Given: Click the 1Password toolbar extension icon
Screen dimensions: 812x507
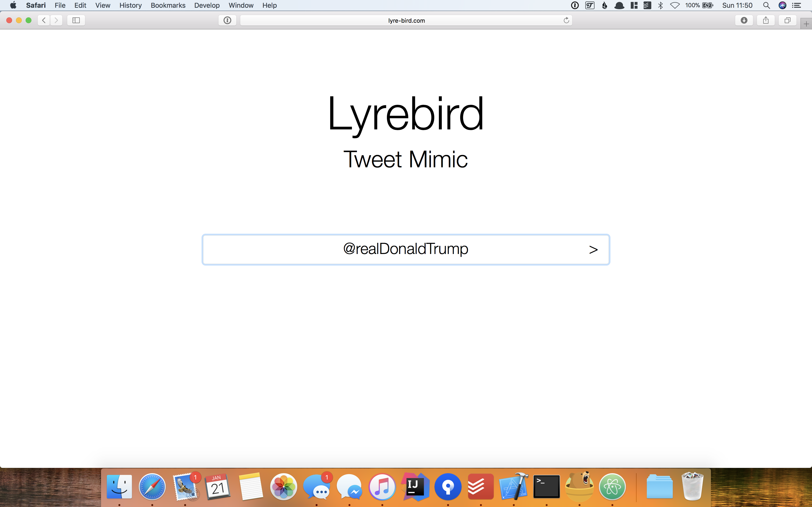Looking at the screenshot, I should (x=227, y=21).
